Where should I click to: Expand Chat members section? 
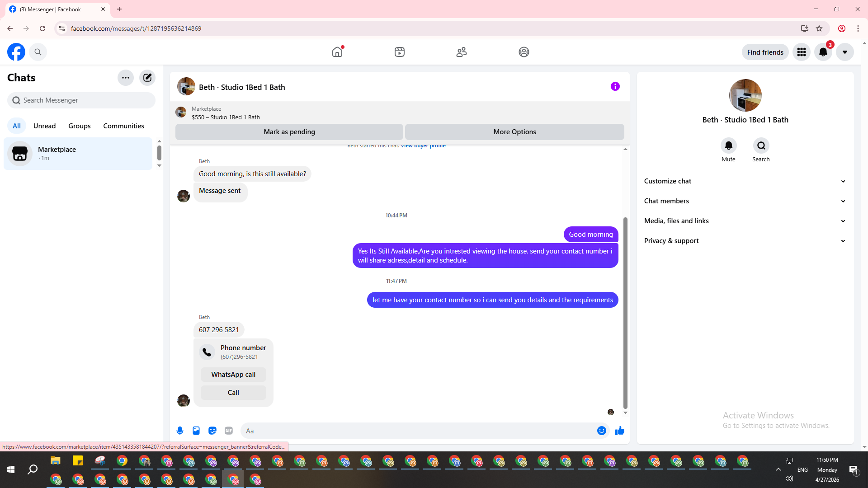pyautogui.click(x=745, y=201)
